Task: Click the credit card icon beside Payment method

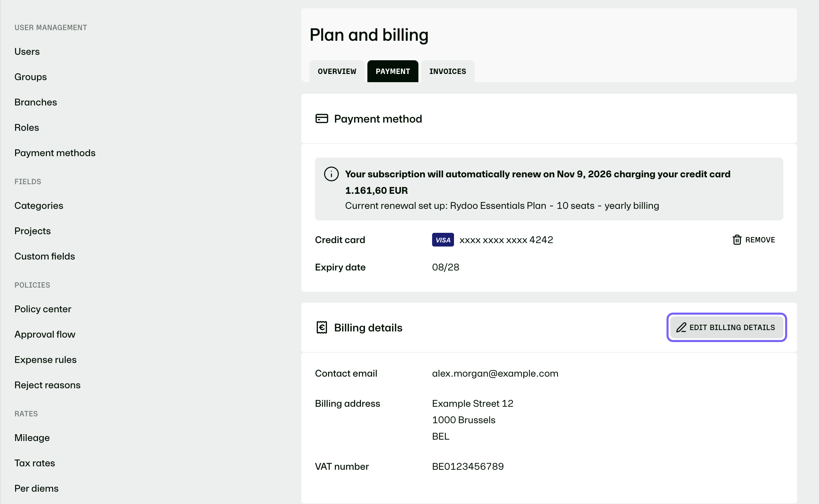Action: coord(322,119)
